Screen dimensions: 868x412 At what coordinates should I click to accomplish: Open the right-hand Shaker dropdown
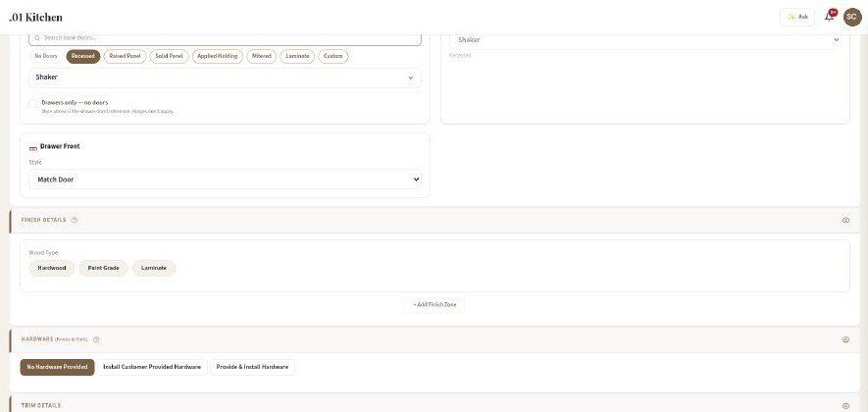[645, 40]
